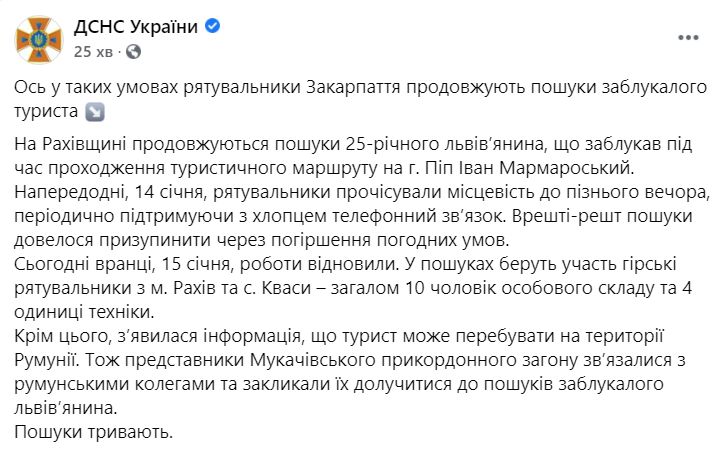
Task: Click the down-right arrow emoji
Action: (x=97, y=112)
